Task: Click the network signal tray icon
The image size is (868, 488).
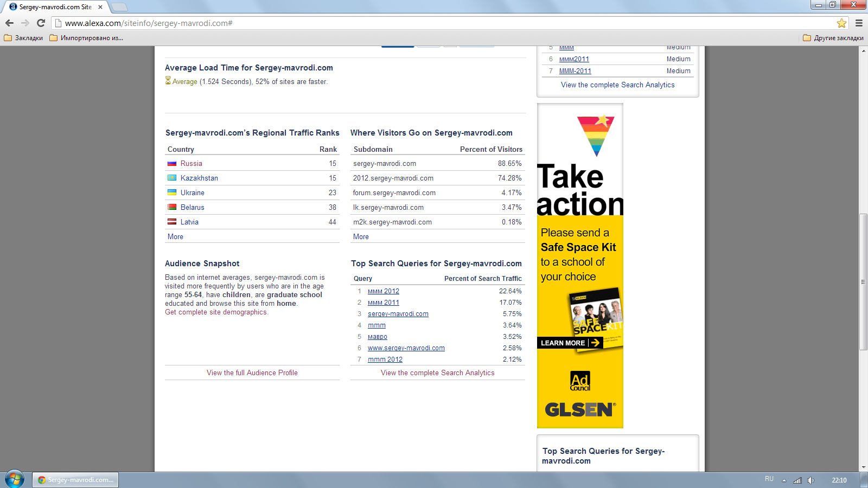Action: [x=797, y=480]
